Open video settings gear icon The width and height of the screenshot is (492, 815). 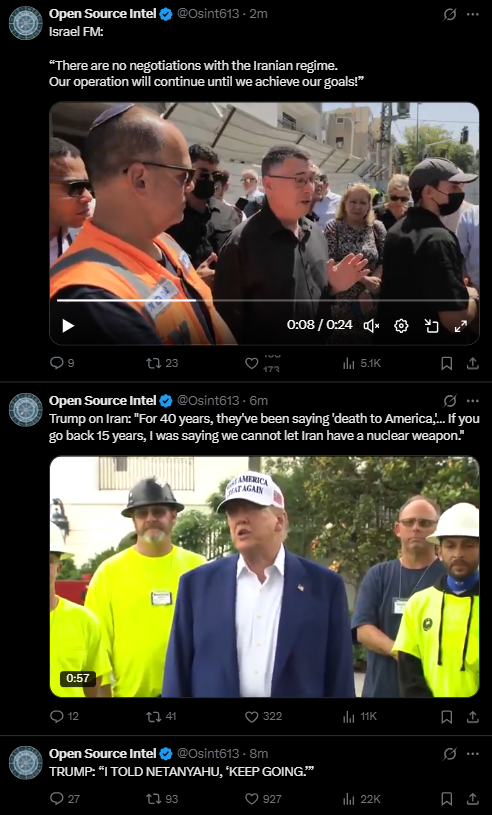tap(401, 326)
